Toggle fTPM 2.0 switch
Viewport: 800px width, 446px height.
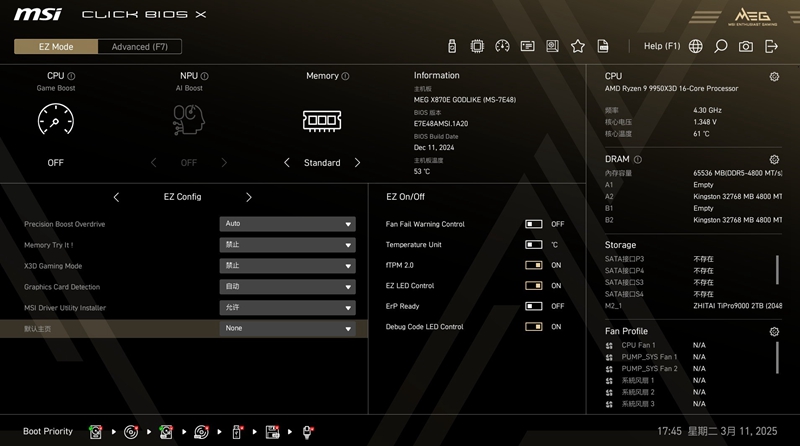[534, 265]
